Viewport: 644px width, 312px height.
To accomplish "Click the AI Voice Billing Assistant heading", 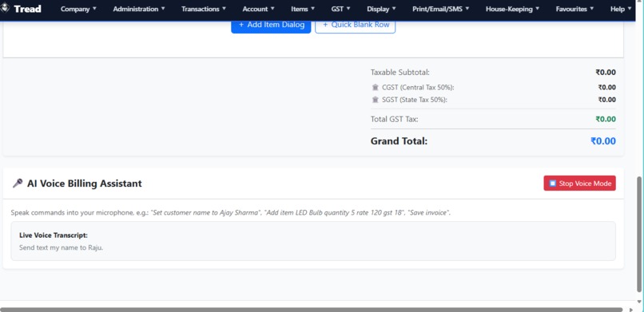I will pyautogui.click(x=85, y=184).
